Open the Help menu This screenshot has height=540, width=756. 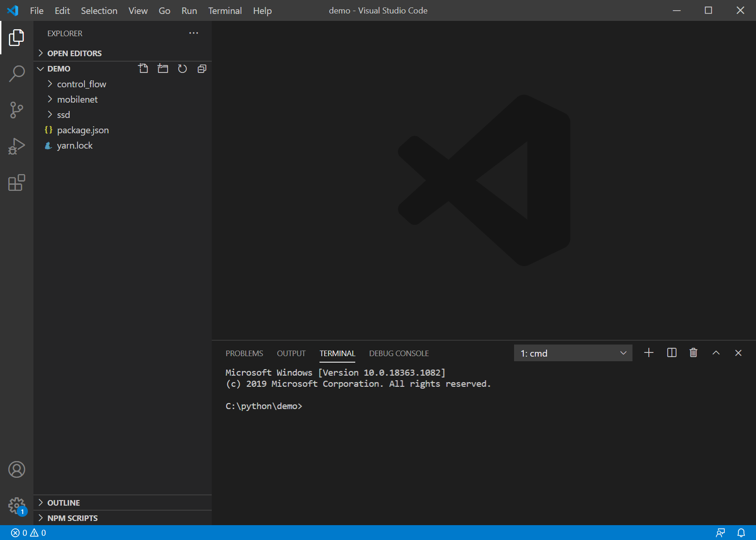point(262,10)
